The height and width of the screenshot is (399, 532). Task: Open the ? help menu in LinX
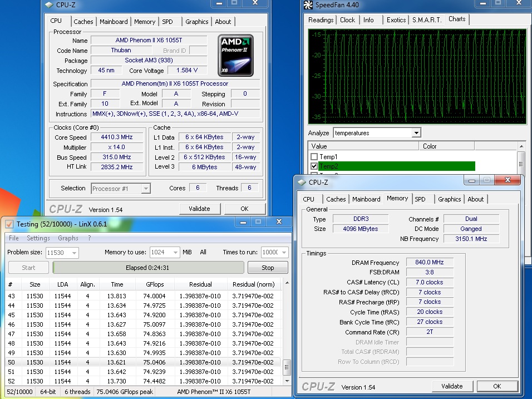[x=90, y=238]
